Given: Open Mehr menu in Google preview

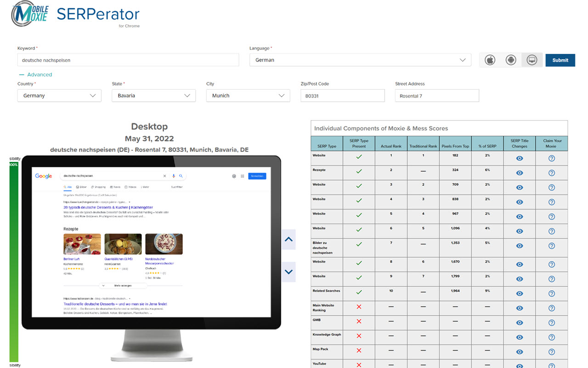Looking at the screenshot, I should click(x=145, y=187).
